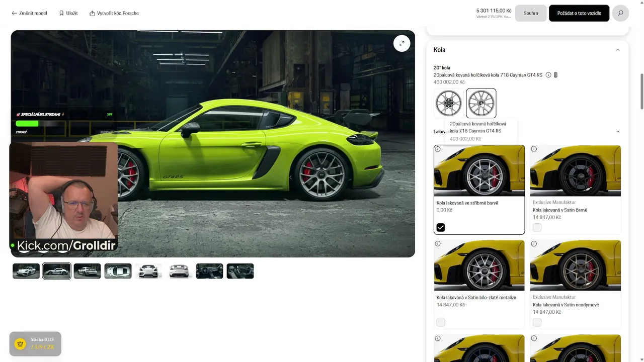Screen dimensions: 644x362
Task: Click the Exclusive Manufaktur label above Satin černé
Action: click(x=554, y=202)
